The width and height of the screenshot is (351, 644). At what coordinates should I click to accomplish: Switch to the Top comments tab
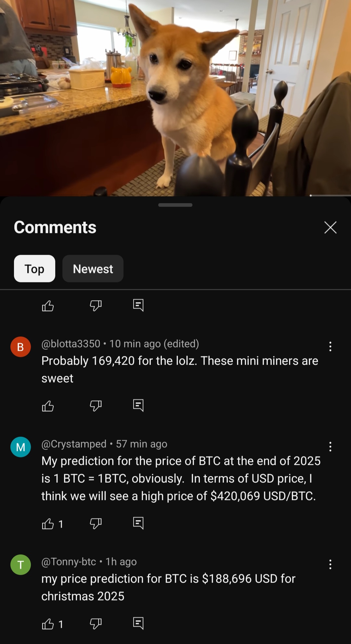pyautogui.click(x=34, y=269)
